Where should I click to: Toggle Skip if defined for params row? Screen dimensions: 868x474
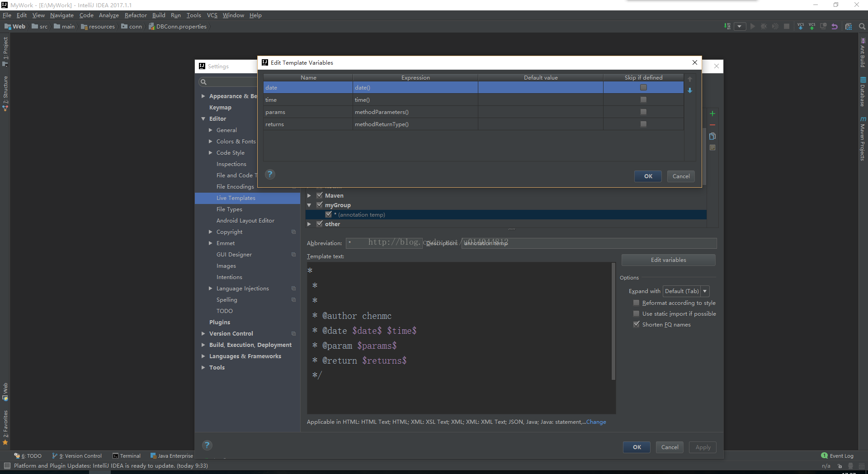[643, 112]
